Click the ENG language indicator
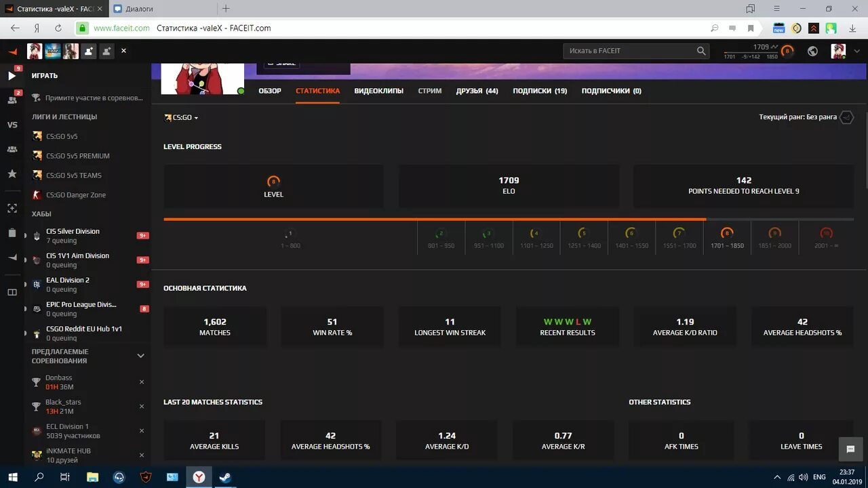The image size is (868, 488). click(x=819, y=477)
